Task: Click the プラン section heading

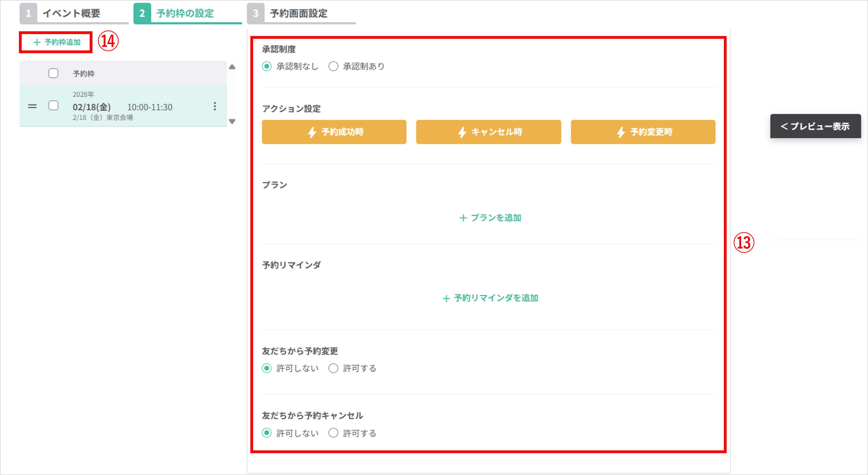Action: tap(275, 185)
